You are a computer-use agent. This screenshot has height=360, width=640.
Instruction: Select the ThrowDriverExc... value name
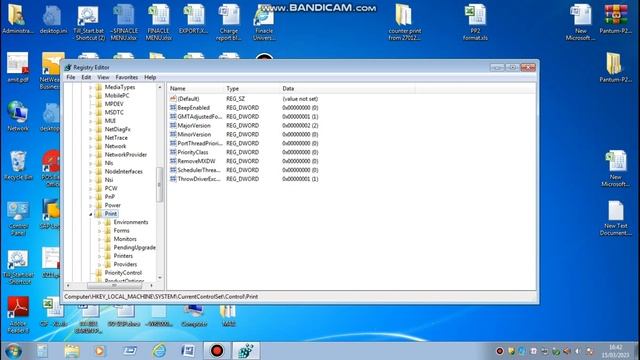pyautogui.click(x=199, y=179)
